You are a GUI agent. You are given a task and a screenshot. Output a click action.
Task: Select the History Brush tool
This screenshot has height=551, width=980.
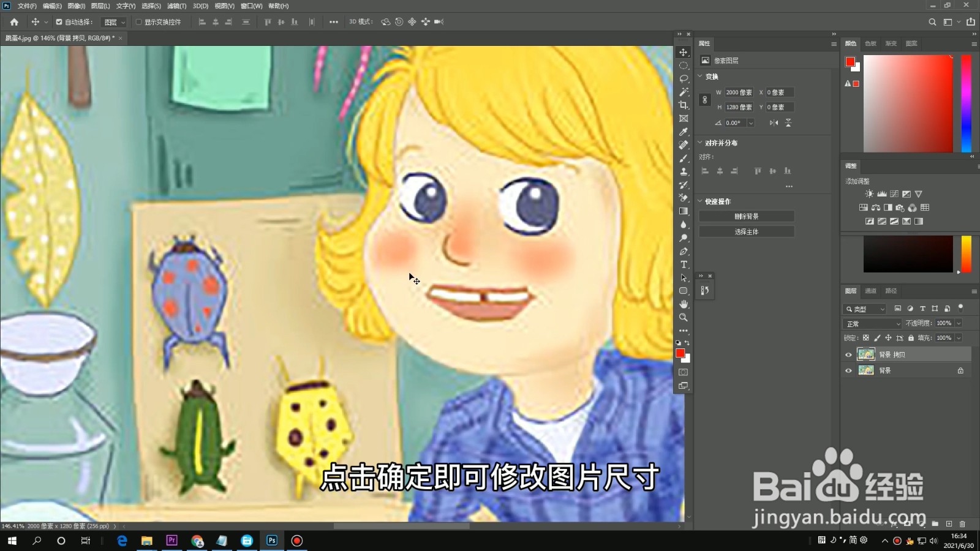point(684,185)
